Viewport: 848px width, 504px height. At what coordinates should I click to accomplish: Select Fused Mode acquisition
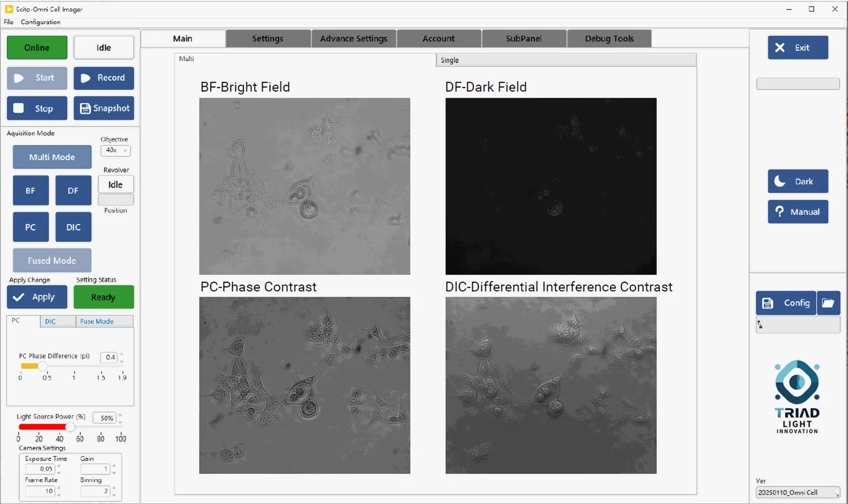52,261
